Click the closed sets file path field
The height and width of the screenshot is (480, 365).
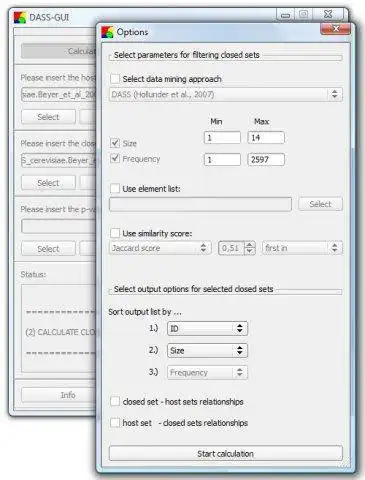coord(58,160)
